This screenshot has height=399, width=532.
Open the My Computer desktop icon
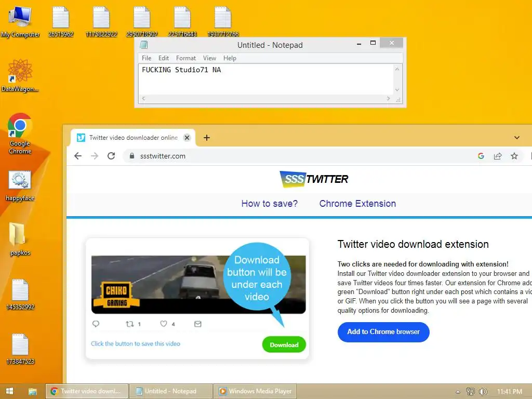point(20,21)
